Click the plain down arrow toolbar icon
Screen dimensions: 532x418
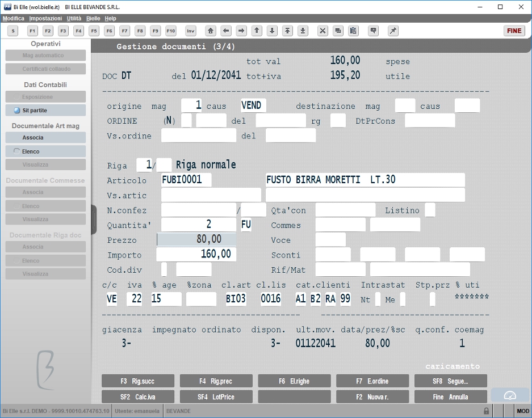(x=272, y=31)
